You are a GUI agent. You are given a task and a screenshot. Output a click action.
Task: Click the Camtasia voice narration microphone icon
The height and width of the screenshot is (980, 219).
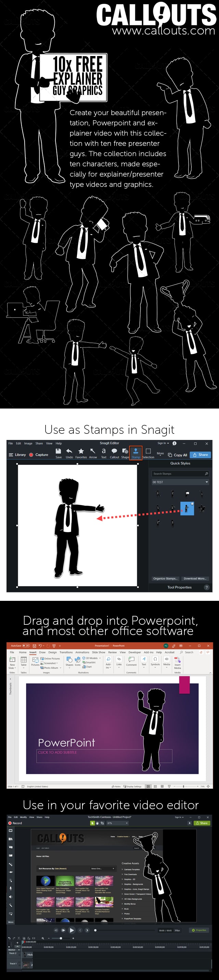(x=11, y=888)
